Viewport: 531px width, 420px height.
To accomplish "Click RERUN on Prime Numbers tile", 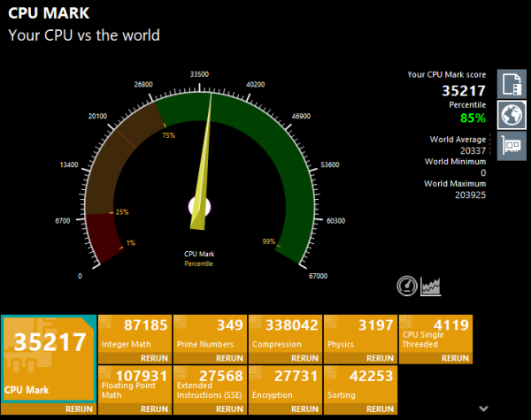I will [230, 358].
